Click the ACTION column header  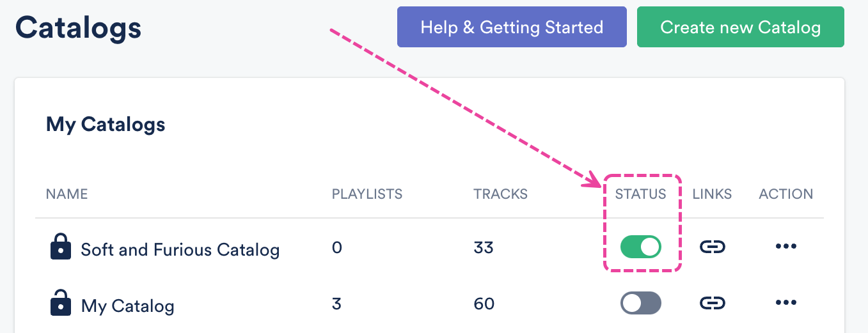[x=785, y=194]
